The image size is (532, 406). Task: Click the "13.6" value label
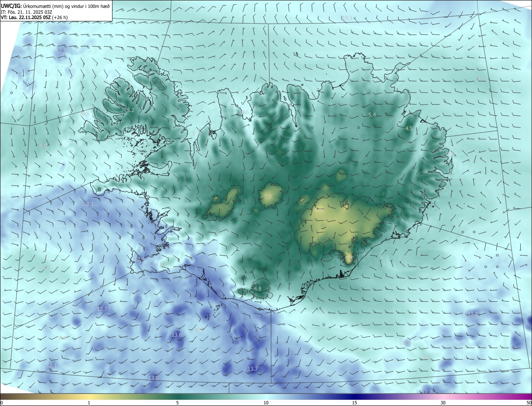pos(177,335)
